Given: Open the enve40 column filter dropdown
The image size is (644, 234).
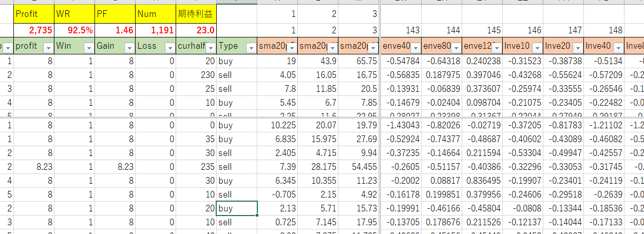Looking at the screenshot, I should pos(415,47).
